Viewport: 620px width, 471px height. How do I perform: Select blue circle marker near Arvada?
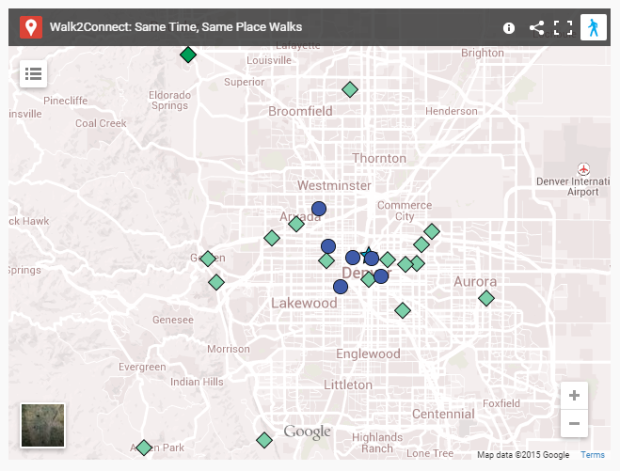(x=319, y=208)
